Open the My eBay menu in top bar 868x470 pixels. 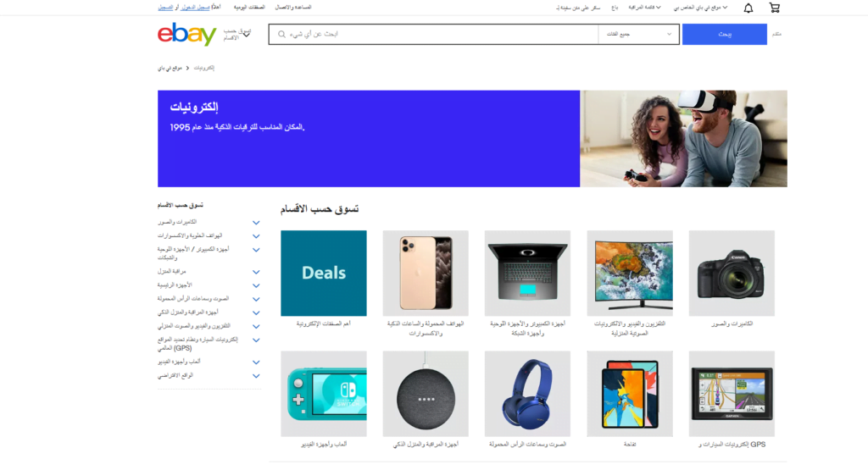point(700,7)
